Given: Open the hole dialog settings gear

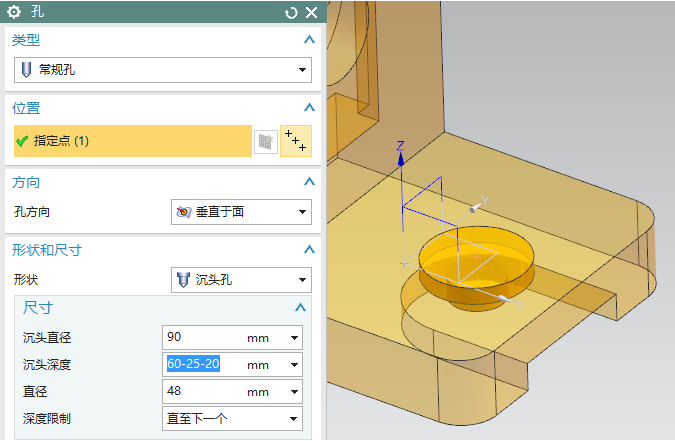Looking at the screenshot, I should coord(14,12).
